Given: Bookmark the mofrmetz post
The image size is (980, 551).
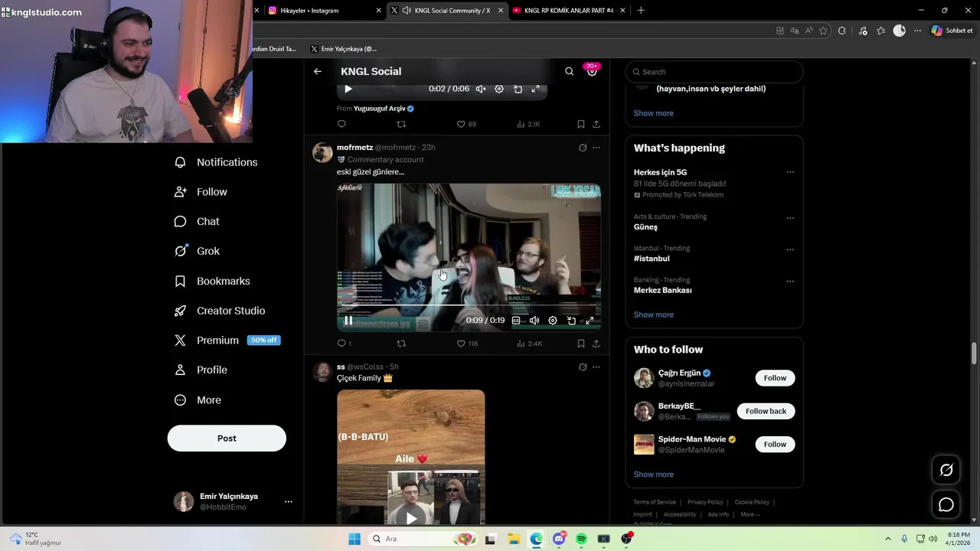Looking at the screenshot, I should point(581,344).
